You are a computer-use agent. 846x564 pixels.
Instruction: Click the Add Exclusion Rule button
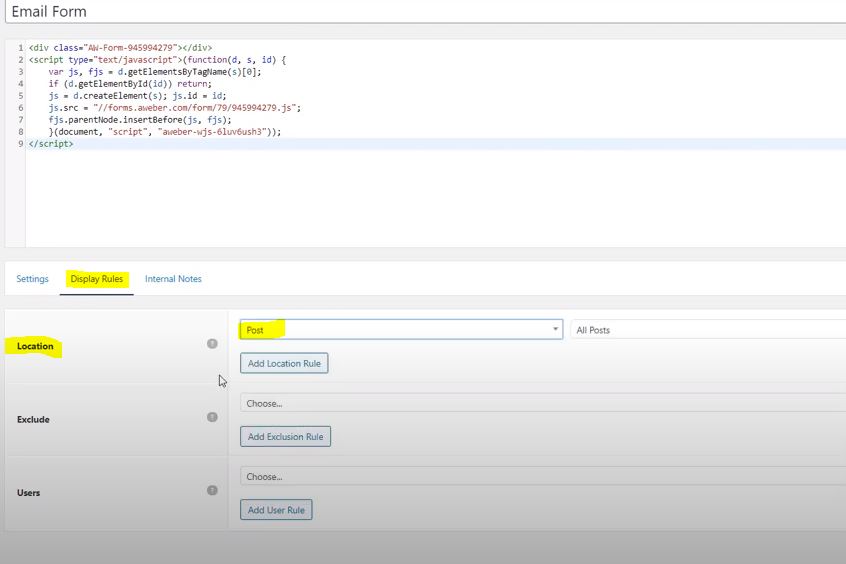(x=285, y=437)
